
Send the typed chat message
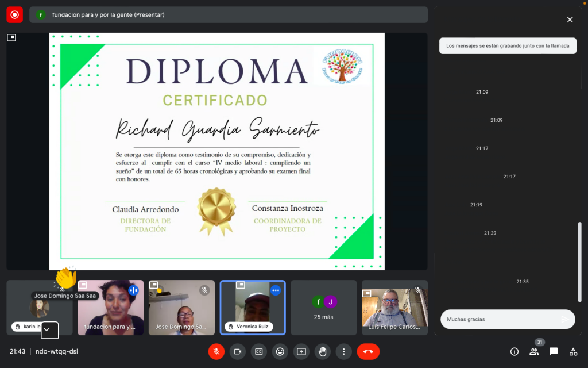pyautogui.click(x=565, y=319)
